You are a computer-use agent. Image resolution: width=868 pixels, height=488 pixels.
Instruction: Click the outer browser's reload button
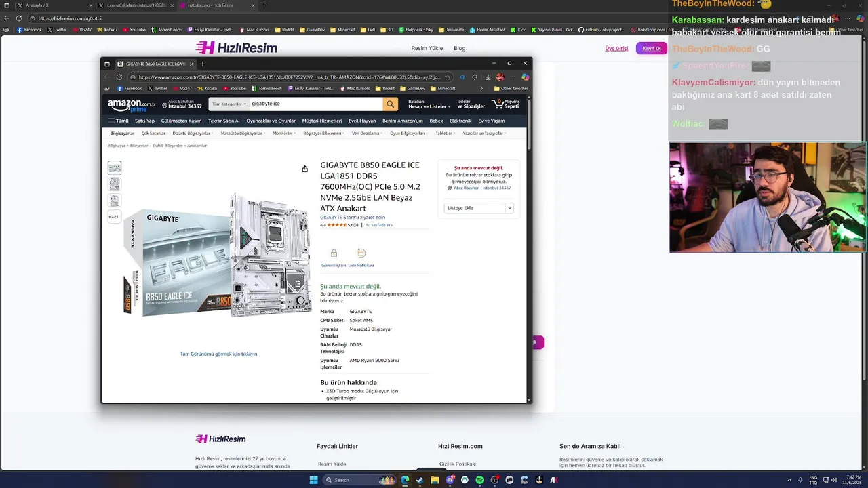19,18
